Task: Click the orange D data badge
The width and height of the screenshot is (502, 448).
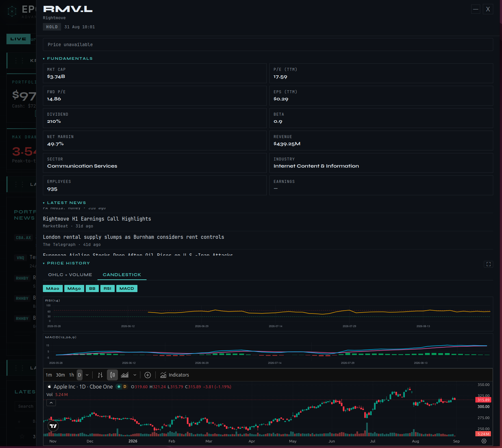Action: point(125,387)
